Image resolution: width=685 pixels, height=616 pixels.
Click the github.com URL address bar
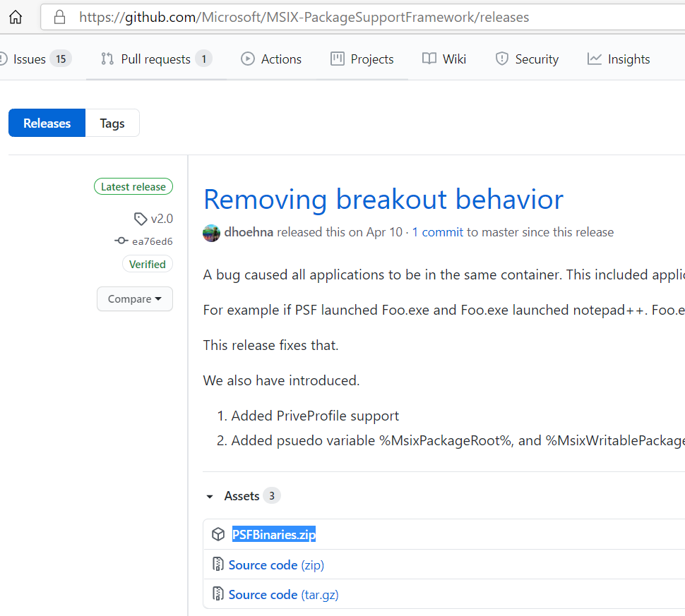(x=362, y=17)
